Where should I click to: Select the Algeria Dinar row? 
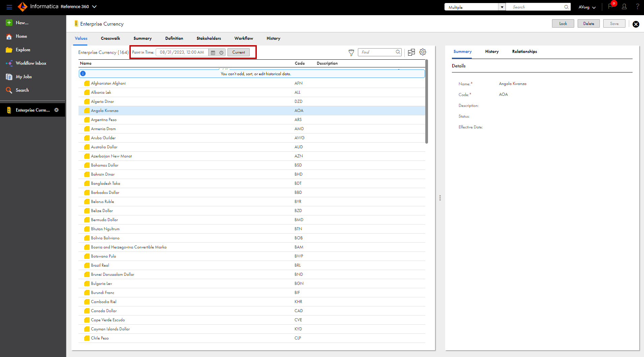pyautogui.click(x=252, y=101)
